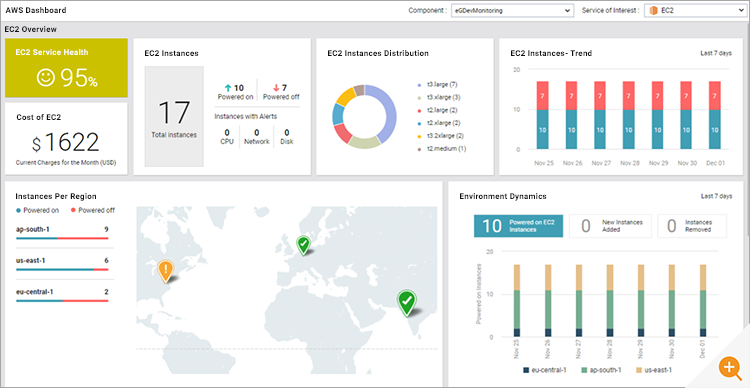Click the smiley face health icon
The height and width of the screenshot is (388, 750).
[46, 77]
